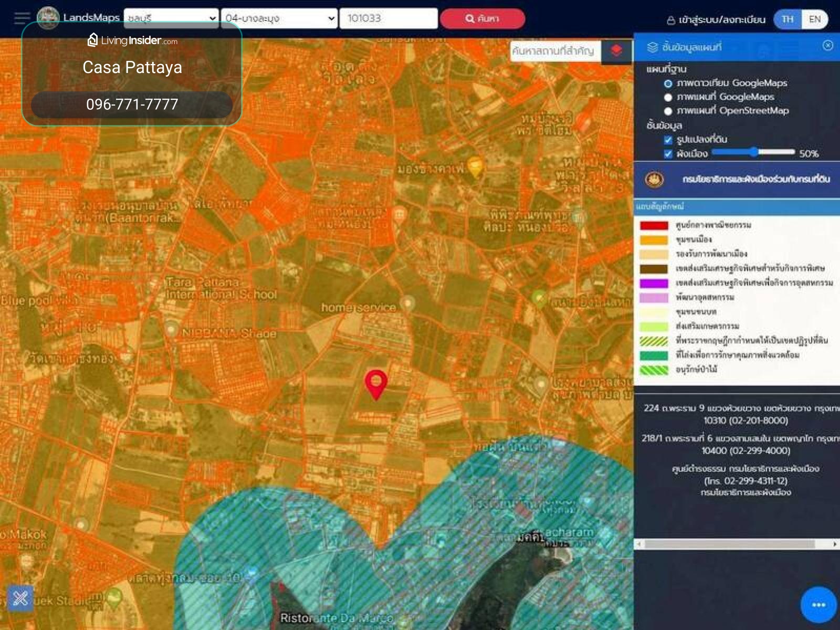The height and width of the screenshot is (630, 840).
Task: Click the panel horizontal scrollbar
Action: pyautogui.click(x=730, y=544)
